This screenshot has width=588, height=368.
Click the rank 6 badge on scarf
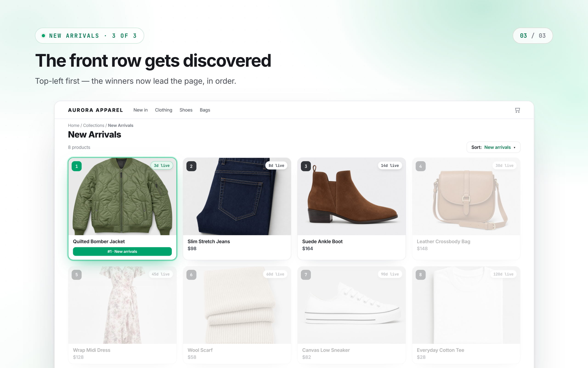coord(191,275)
